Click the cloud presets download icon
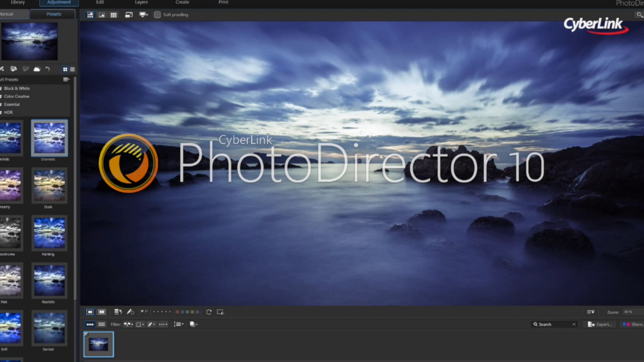 tap(37, 69)
